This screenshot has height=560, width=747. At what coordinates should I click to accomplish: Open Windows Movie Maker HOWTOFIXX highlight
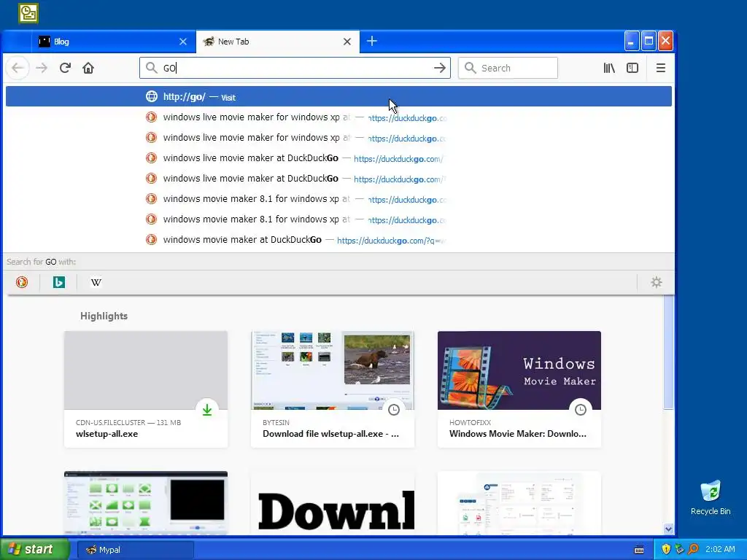point(519,389)
